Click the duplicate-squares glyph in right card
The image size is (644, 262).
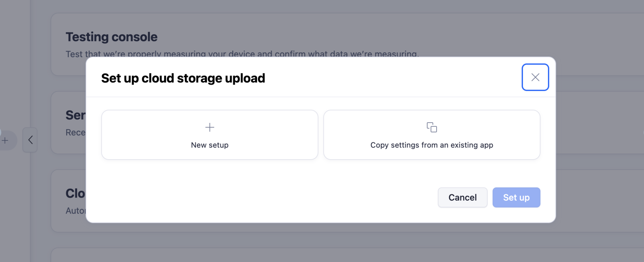coord(432,127)
